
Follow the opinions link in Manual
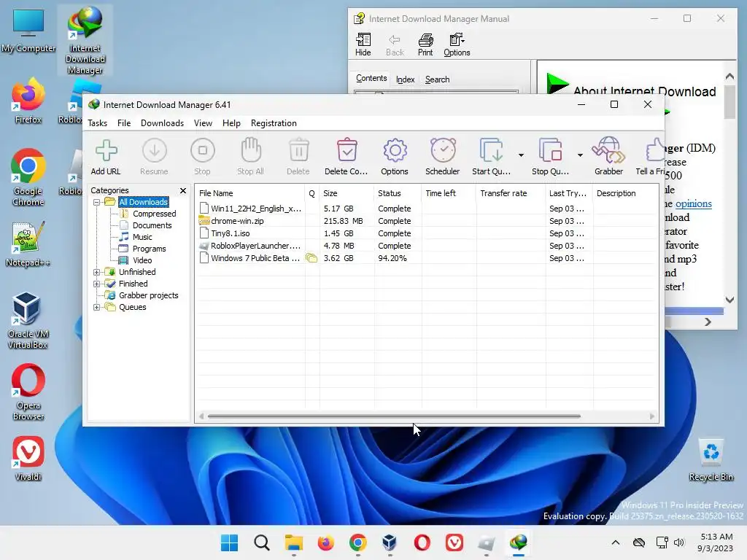click(x=693, y=204)
